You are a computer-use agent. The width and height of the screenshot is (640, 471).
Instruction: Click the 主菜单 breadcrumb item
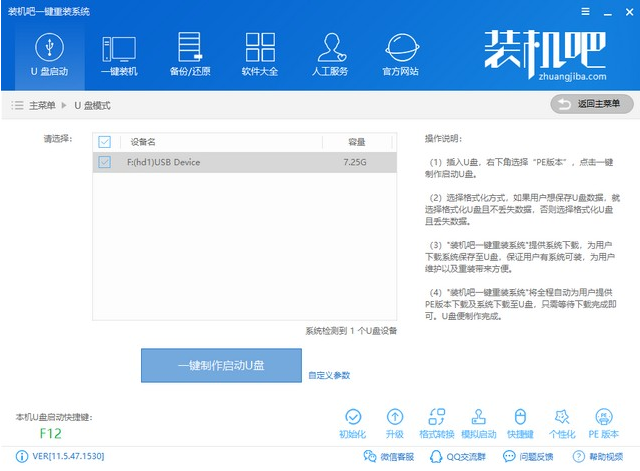[x=40, y=105]
